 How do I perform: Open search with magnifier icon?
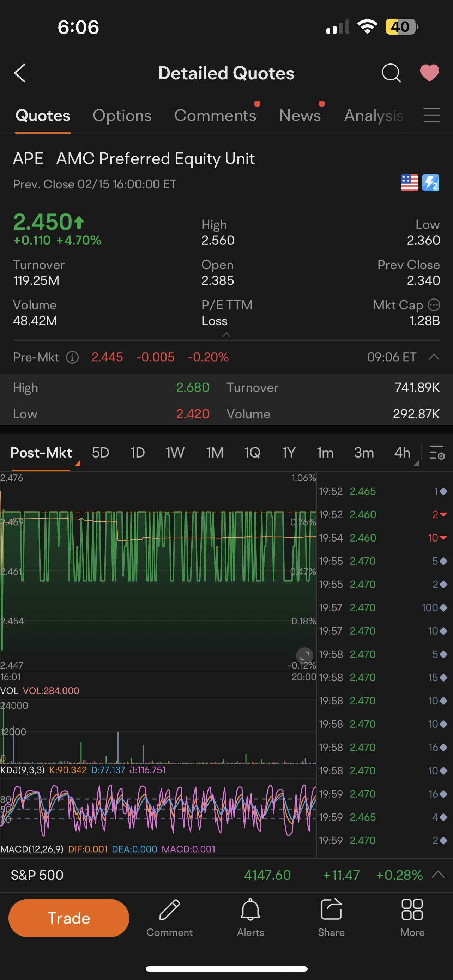[391, 73]
